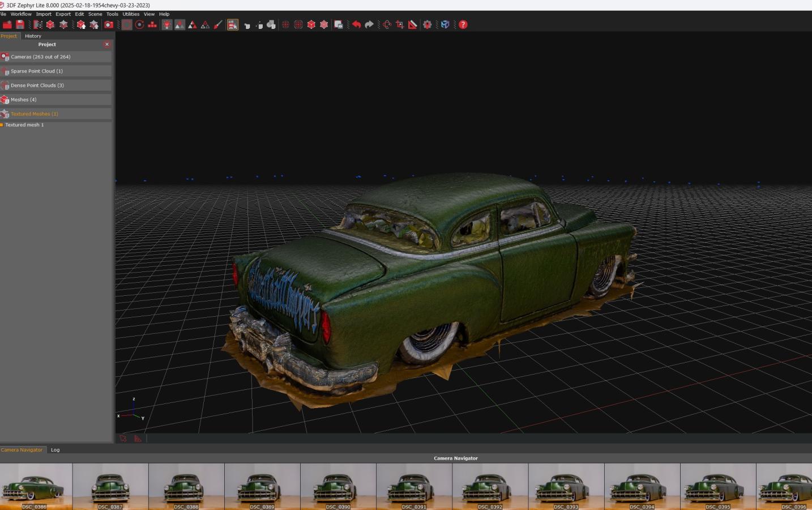Open options via the gear icon
The width and height of the screenshot is (812, 510).
[x=428, y=24]
